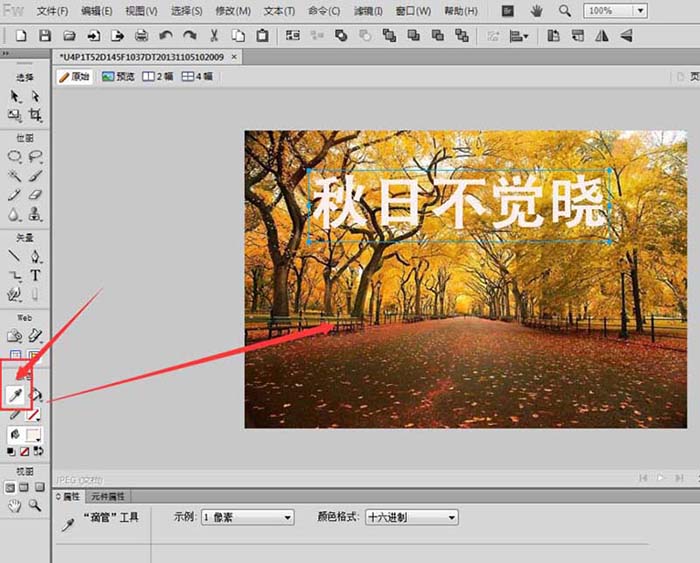This screenshot has height=563, width=700.
Task: Select the Pointer tool
Action: pos(15,96)
